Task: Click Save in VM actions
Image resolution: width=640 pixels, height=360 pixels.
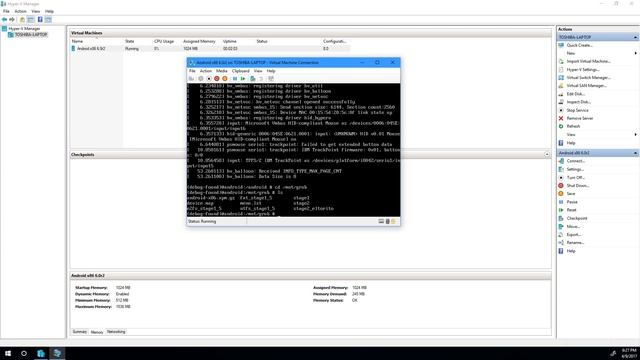Action: [x=571, y=194]
